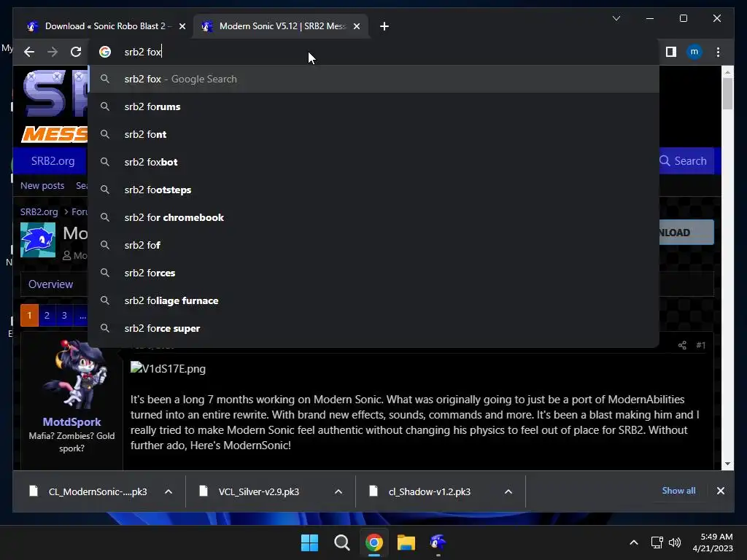Open the clock showing 5:49 AM

point(713,542)
